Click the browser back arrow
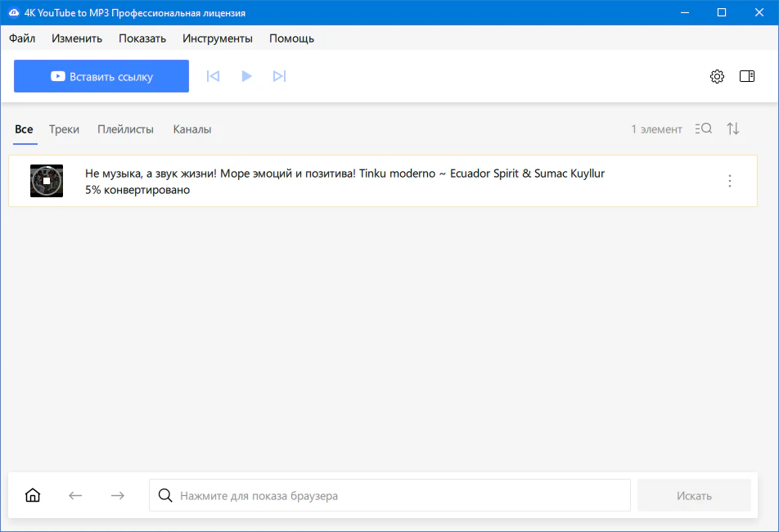The width and height of the screenshot is (779, 532). pyautogui.click(x=75, y=495)
